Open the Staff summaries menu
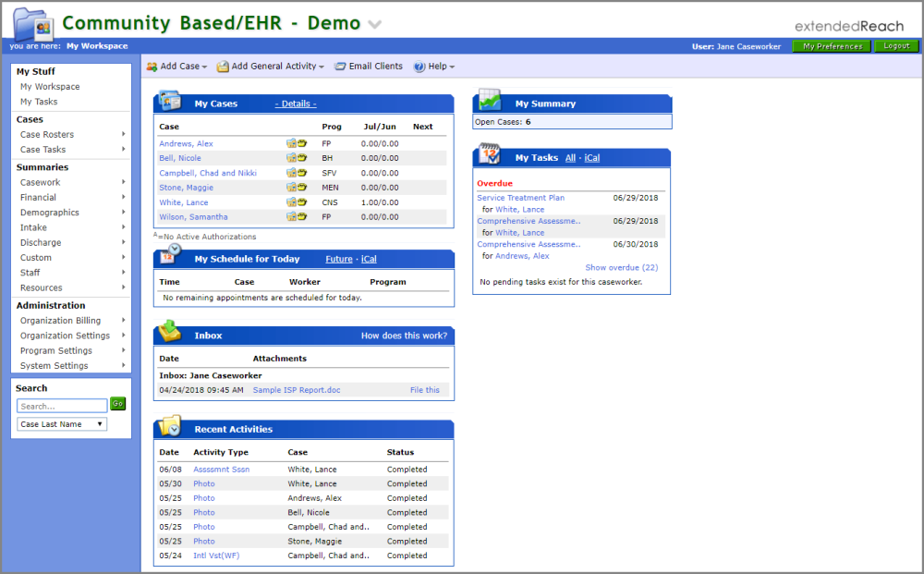924x574 pixels. [x=30, y=273]
